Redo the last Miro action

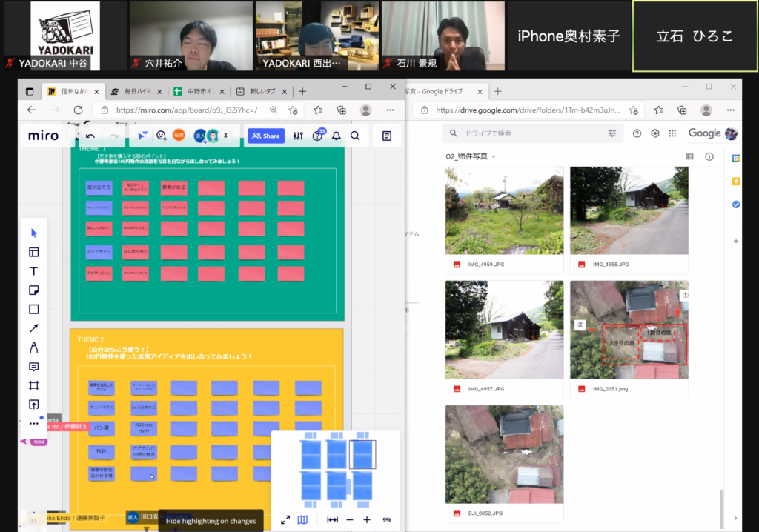(x=113, y=136)
